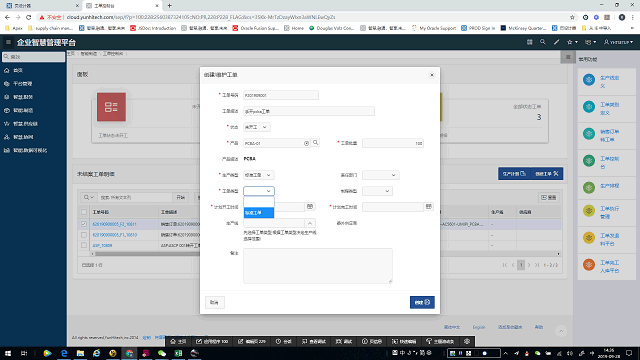Viewport: 640px width, 360px height.
Task: Open Excel from the Windows taskbar
Action: 178,353
